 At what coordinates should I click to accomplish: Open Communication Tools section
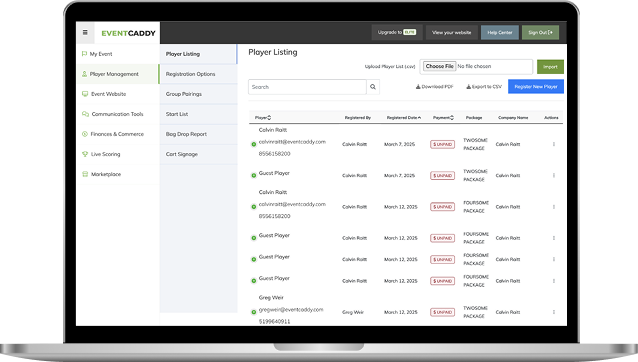118,114
